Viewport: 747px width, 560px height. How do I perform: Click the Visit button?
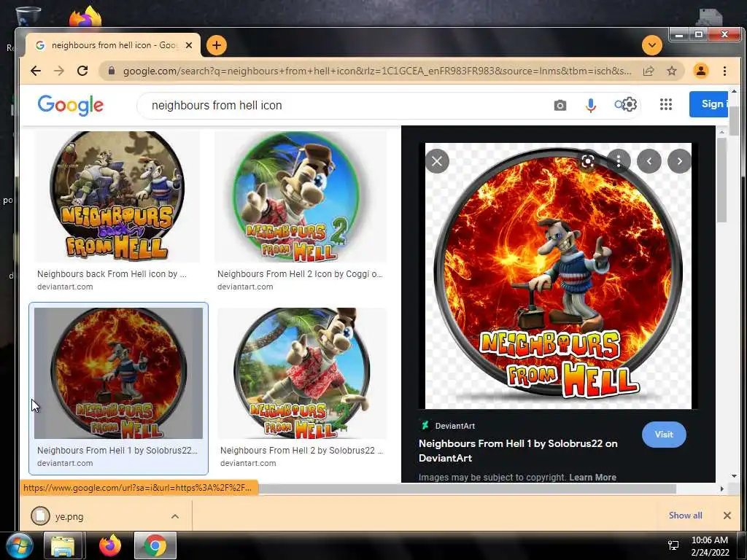click(664, 435)
